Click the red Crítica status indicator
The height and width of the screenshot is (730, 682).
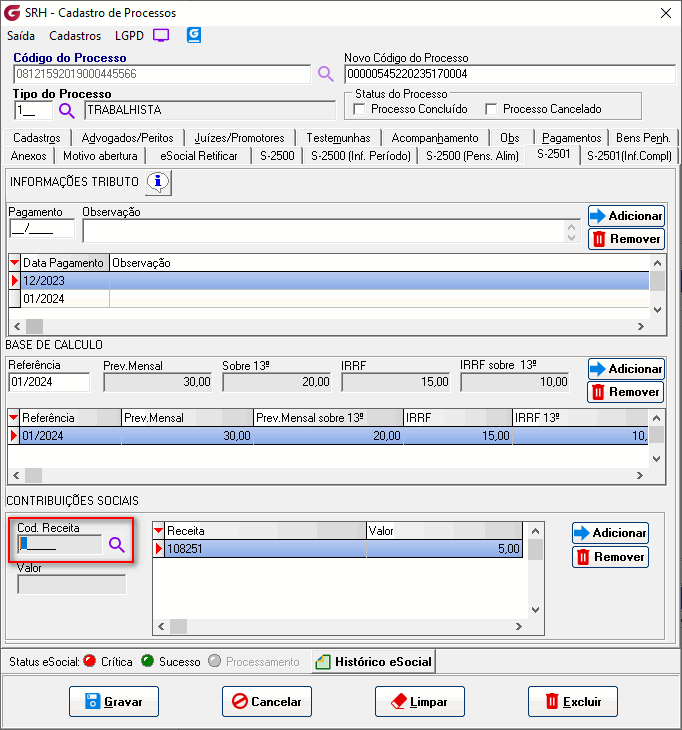tap(89, 662)
